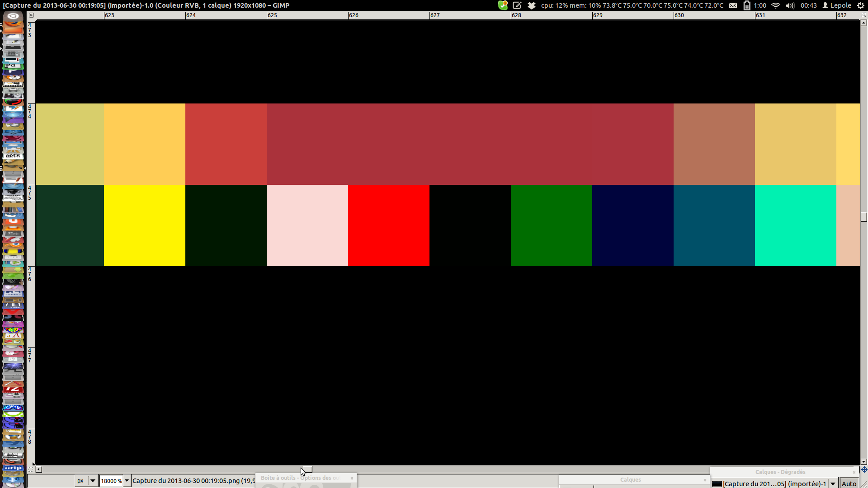Click the battery status indicator
868x488 pixels.
[x=747, y=5]
